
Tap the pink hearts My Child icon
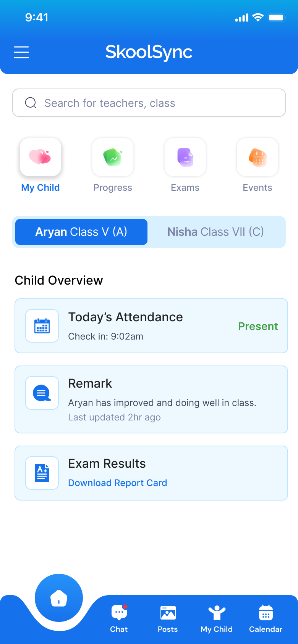40,157
